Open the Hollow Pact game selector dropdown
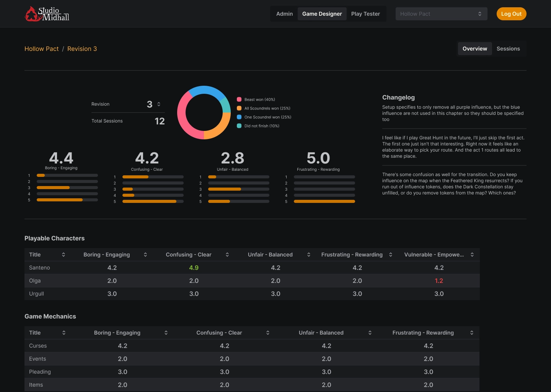The height and width of the screenshot is (392, 551). click(x=441, y=14)
